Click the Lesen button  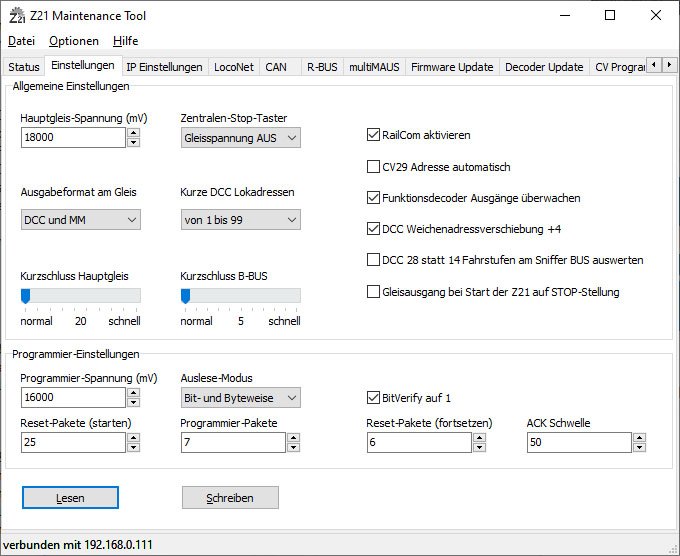click(70, 497)
